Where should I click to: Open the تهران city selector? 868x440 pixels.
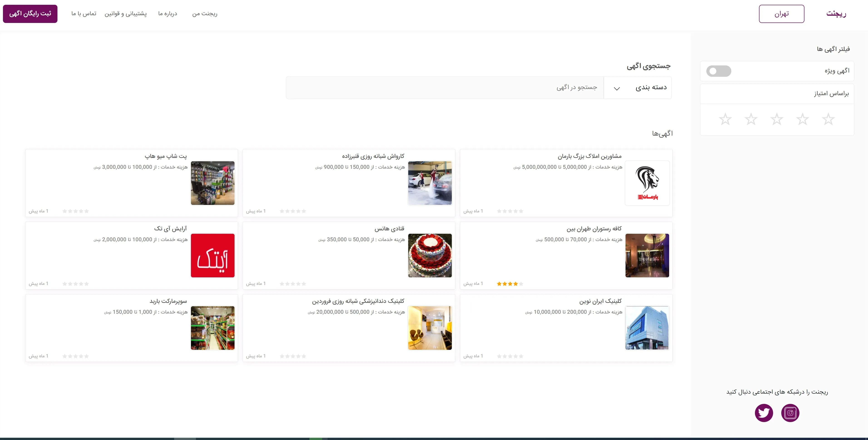click(x=781, y=14)
